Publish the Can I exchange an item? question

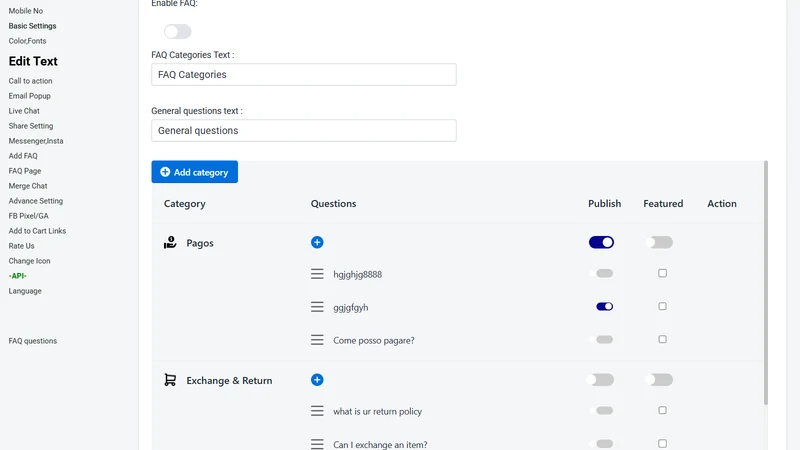point(602,444)
